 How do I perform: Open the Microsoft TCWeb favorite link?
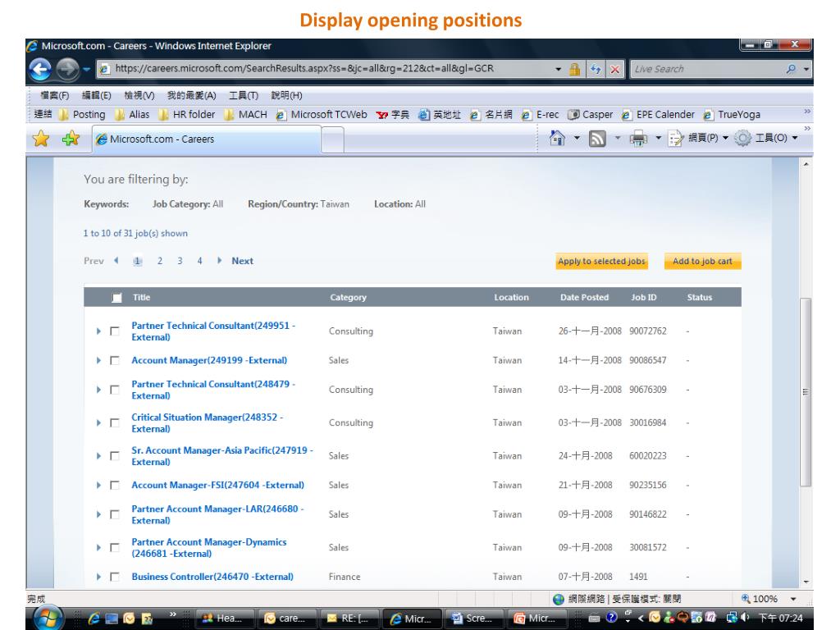coord(322,115)
